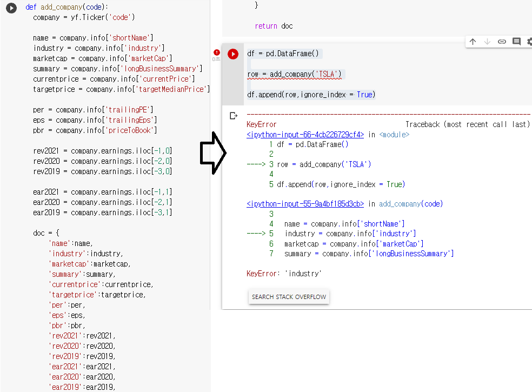This screenshot has width=532, height=392.
Task: Click the 'doc = {' line
Action: (46, 233)
